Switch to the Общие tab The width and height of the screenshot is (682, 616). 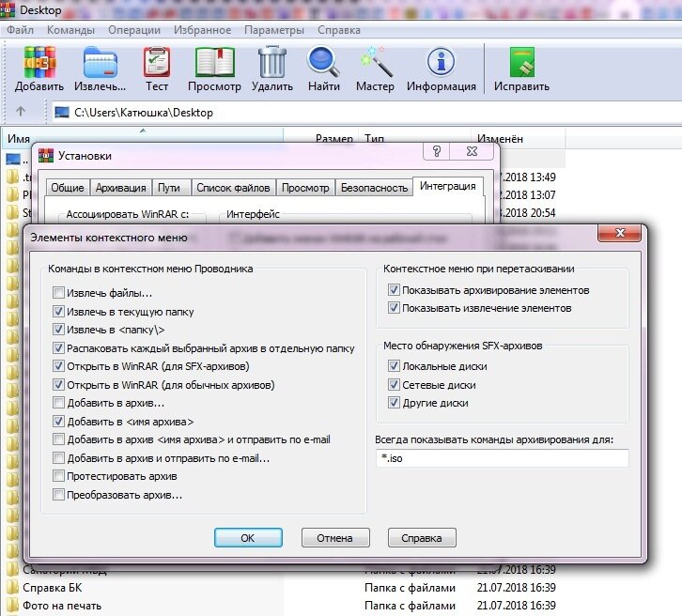point(68,188)
